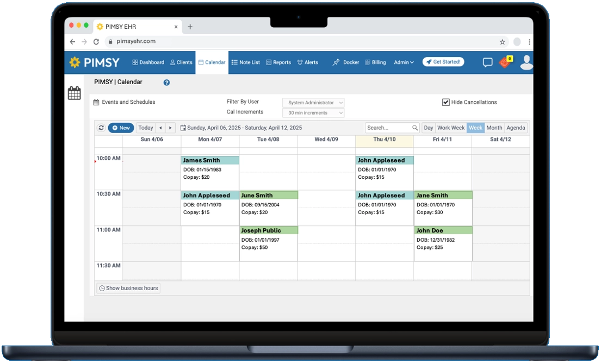The height and width of the screenshot is (364, 601).
Task: Switch to the Month view tab
Action: coord(494,128)
